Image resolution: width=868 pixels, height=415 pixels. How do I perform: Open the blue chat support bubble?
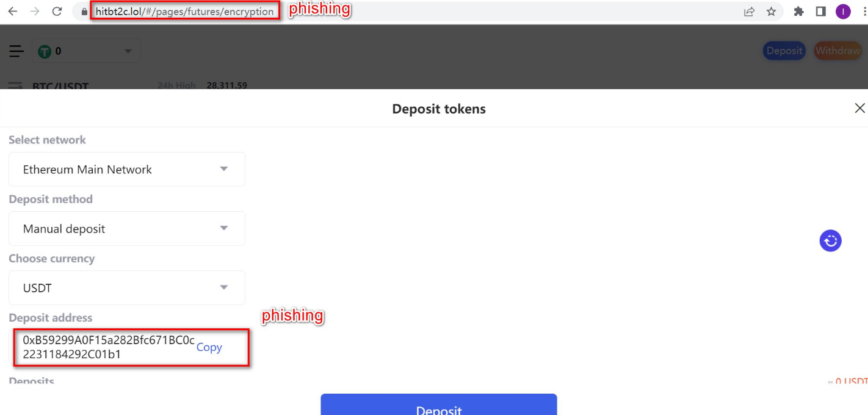point(830,240)
